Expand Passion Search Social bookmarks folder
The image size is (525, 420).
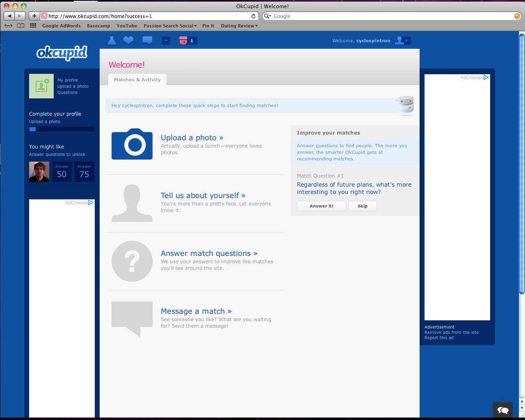pos(170,26)
